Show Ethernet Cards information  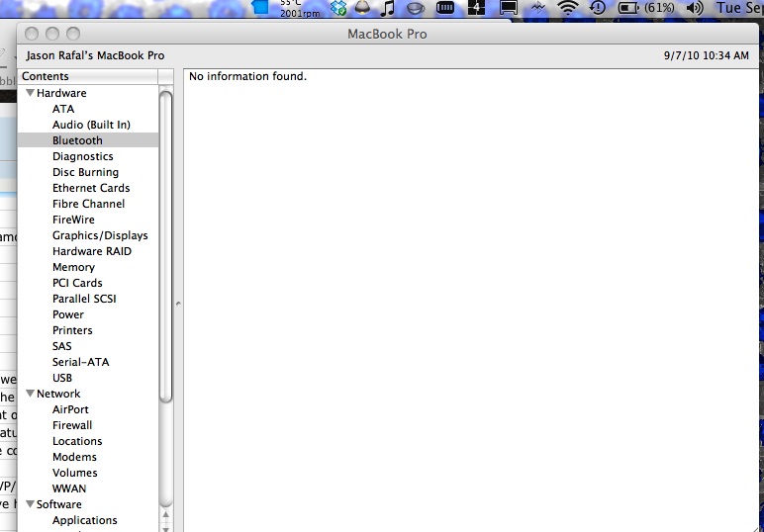point(91,188)
